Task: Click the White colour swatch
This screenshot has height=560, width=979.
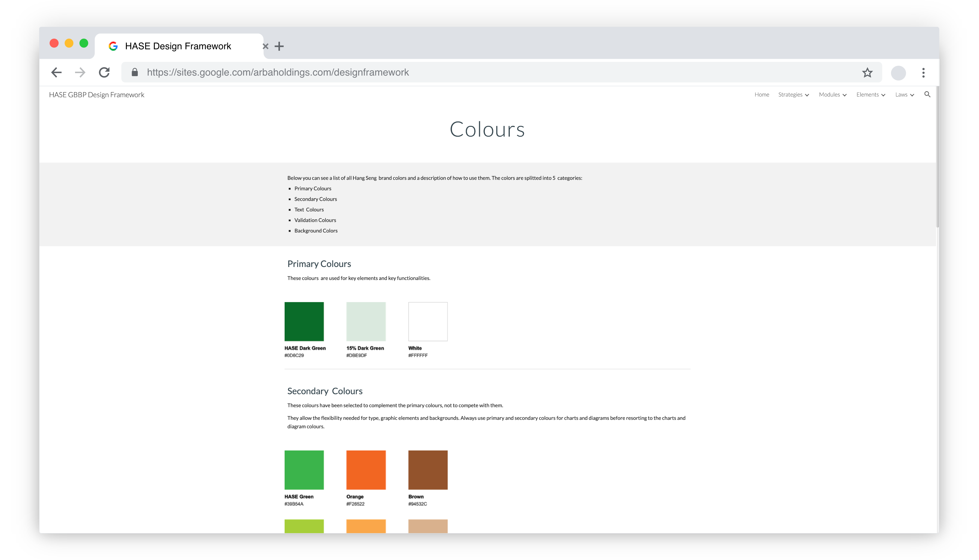Action: click(428, 321)
